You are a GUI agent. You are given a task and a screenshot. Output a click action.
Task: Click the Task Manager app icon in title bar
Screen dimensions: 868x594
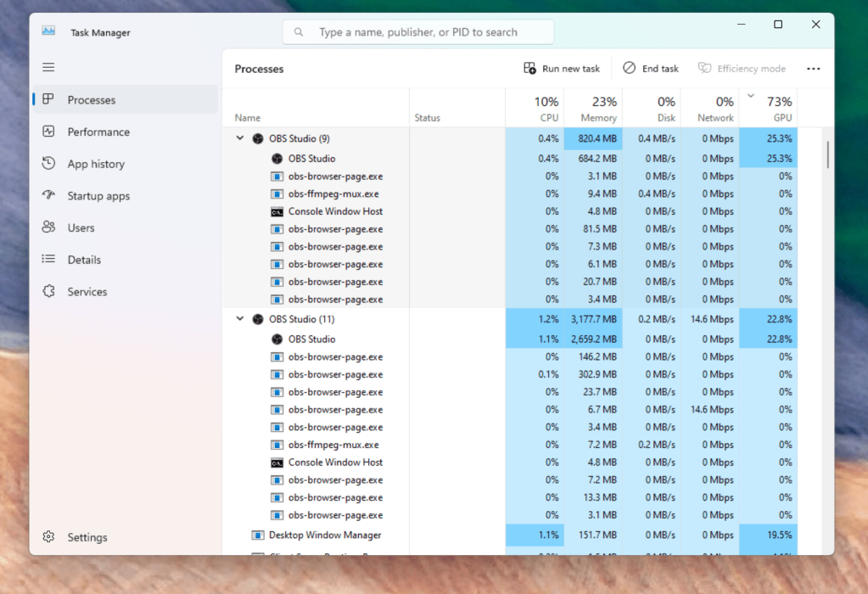pyautogui.click(x=48, y=31)
